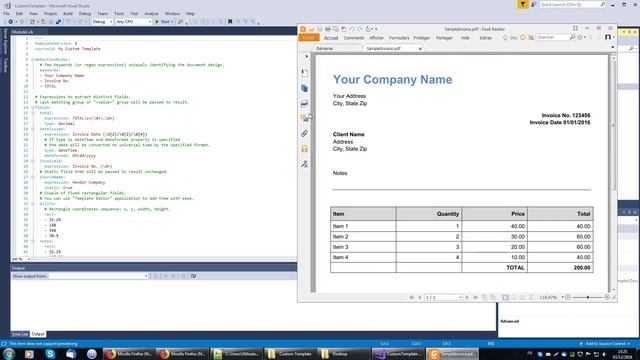Screen dimensions: 640x360
Task: Open the Analyze menu in Visual Studio
Action: point(151,13)
